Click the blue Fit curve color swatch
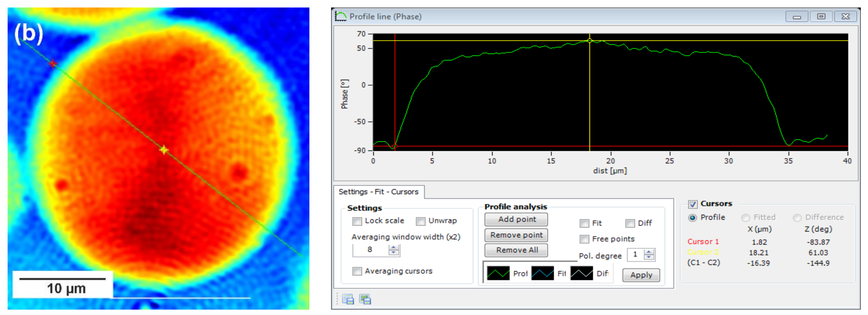This screenshot has height=315, width=868. [x=542, y=273]
